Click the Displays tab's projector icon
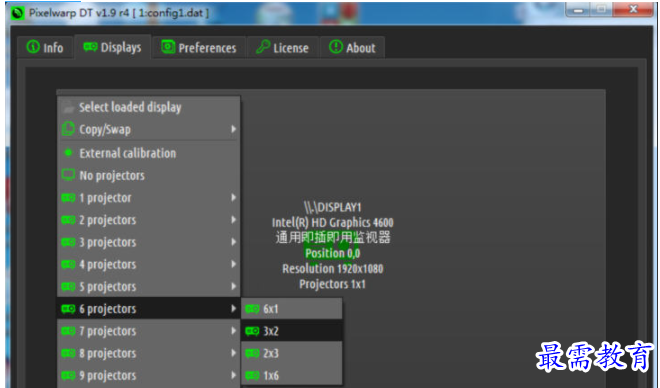Screen dimensions: 660x388 [90, 47]
